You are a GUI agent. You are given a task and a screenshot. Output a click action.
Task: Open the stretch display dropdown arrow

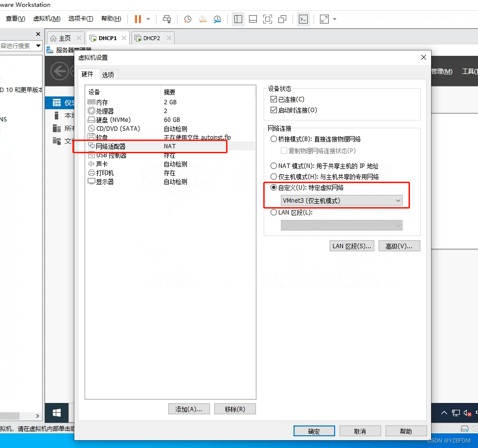[x=335, y=19]
